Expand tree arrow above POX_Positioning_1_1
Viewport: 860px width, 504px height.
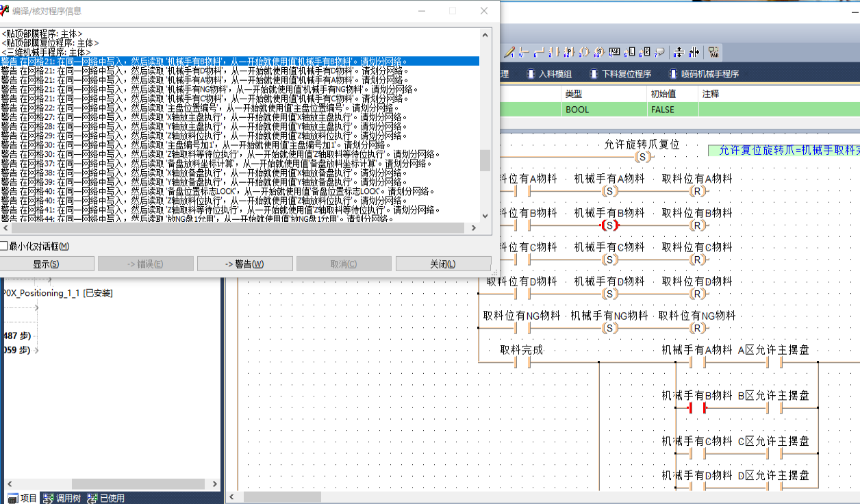pos(49,280)
